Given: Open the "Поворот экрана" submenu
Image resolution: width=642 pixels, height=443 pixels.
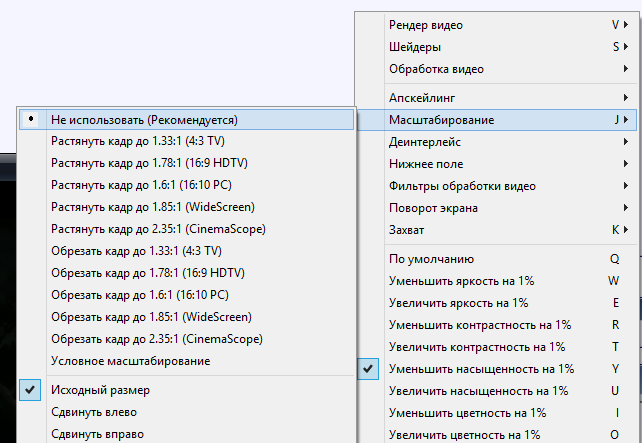Looking at the screenshot, I should click(434, 208).
